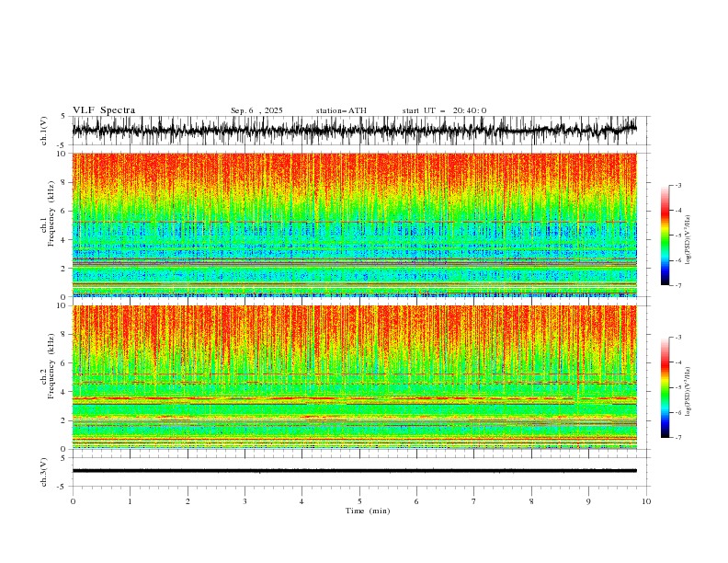
Task: Click the ch.2 color scale bar
Action: [x=665, y=387]
